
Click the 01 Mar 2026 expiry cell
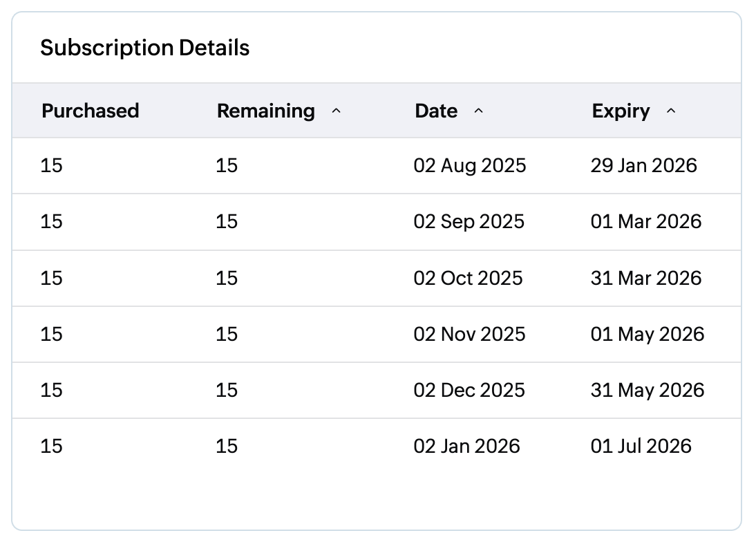(x=646, y=221)
